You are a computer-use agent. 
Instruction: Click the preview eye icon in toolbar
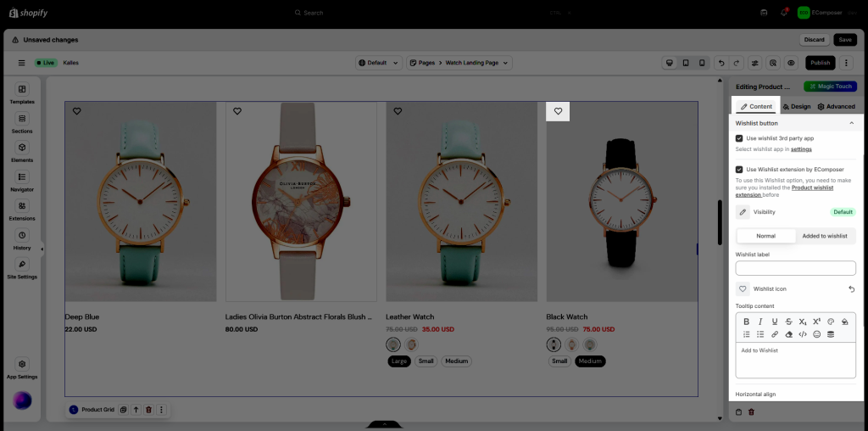790,63
